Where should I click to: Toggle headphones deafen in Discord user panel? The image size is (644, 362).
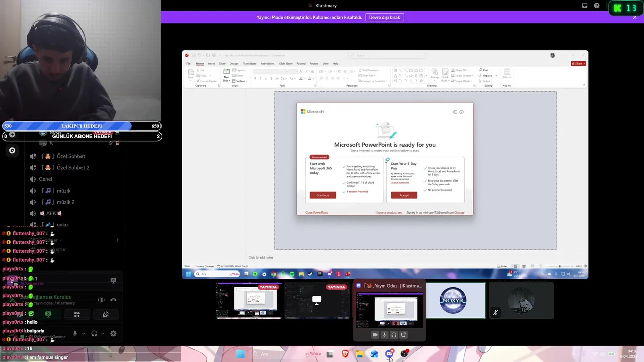pyautogui.click(x=94, y=333)
